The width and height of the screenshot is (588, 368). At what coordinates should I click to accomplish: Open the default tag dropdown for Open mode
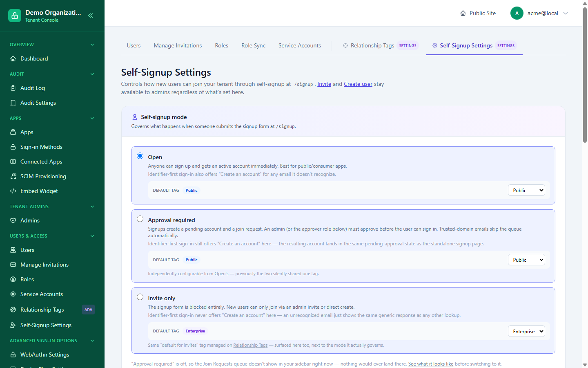tap(526, 190)
